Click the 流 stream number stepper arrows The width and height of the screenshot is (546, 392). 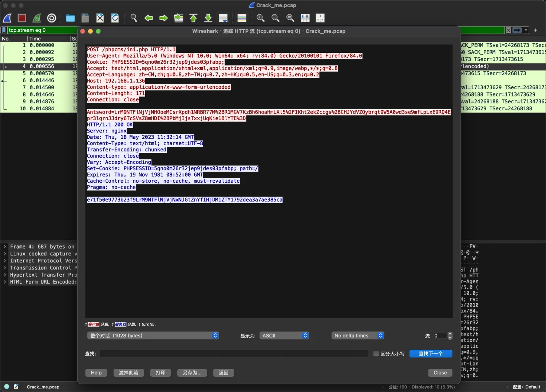coord(450,336)
